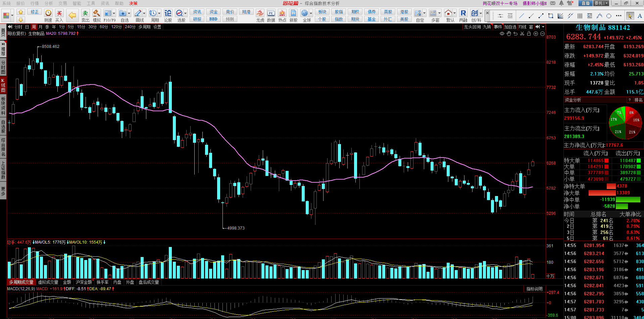This screenshot has height=319, width=644.
Task: Switch chart to 季 quarterly period
Action: click(47, 27)
